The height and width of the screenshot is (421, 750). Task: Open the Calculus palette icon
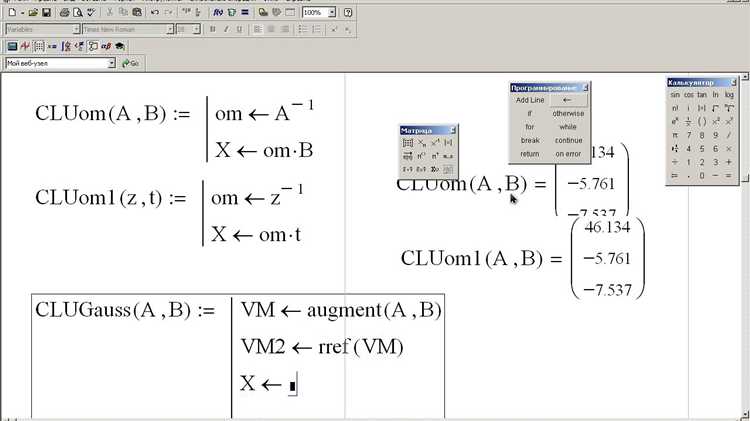[66, 46]
